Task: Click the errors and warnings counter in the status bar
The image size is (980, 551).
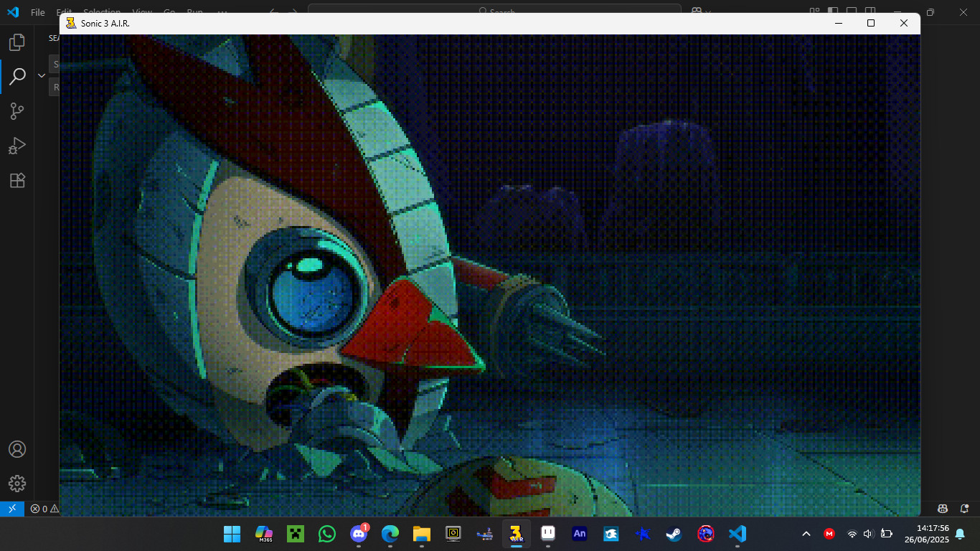Action: point(44,509)
